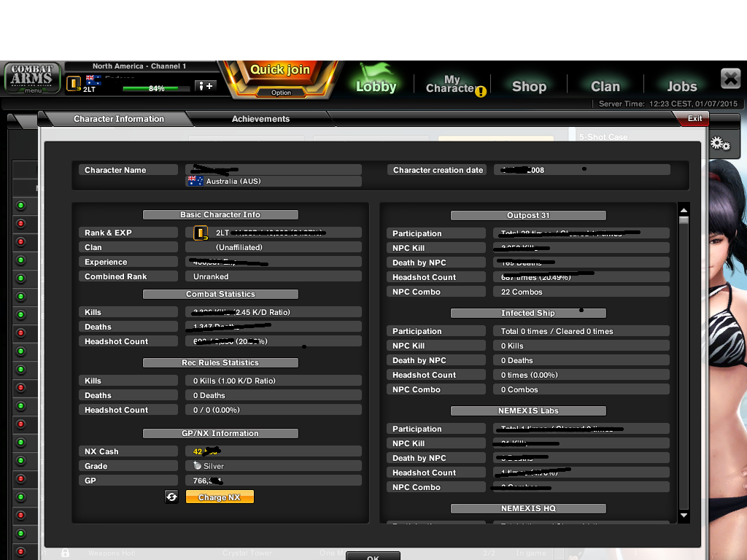The width and height of the screenshot is (747, 560).
Task: Click the North America - Channel 1 label
Action: point(139,66)
